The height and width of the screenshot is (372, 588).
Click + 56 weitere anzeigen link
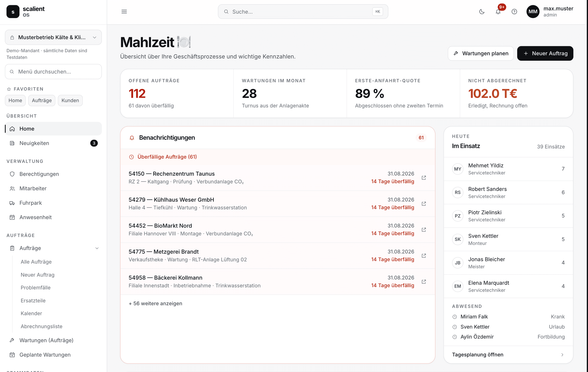(155, 303)
